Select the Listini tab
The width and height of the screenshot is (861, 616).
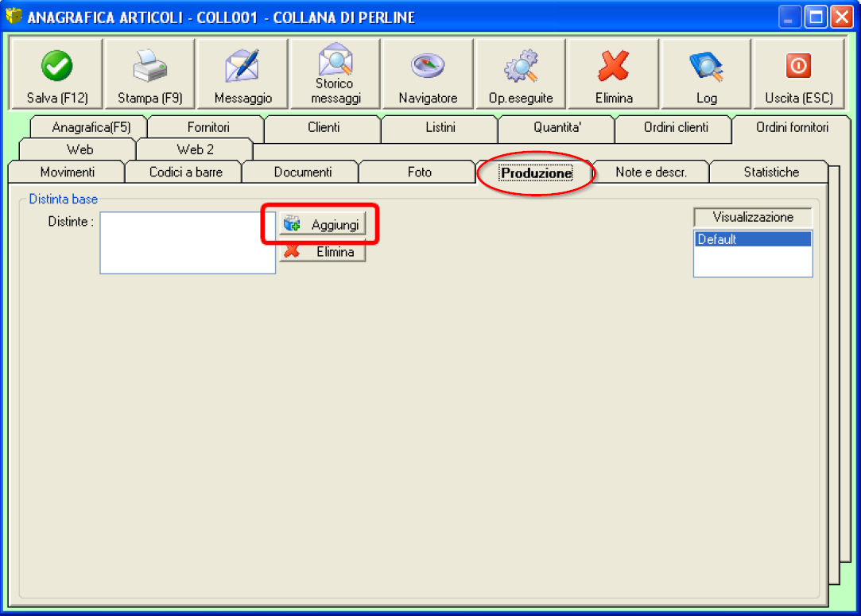pyautogui.click(x=440, y=127)
